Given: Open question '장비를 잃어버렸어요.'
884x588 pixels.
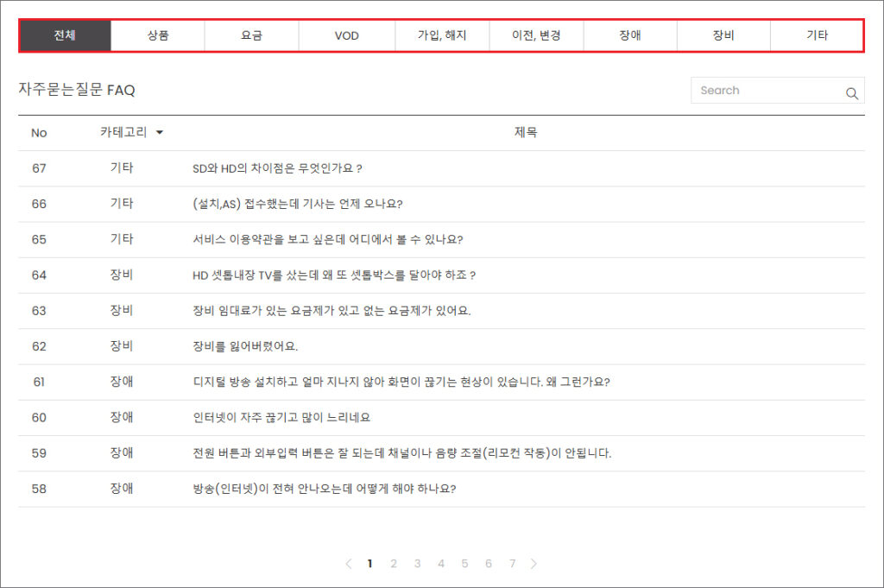Looking at the screenshot, I should click(x=245, y=346).
